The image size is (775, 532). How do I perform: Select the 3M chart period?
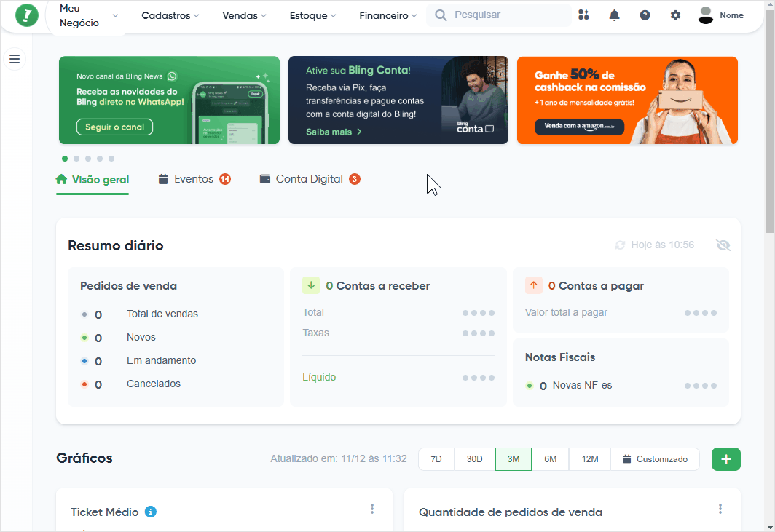click(x=514, y=459)
